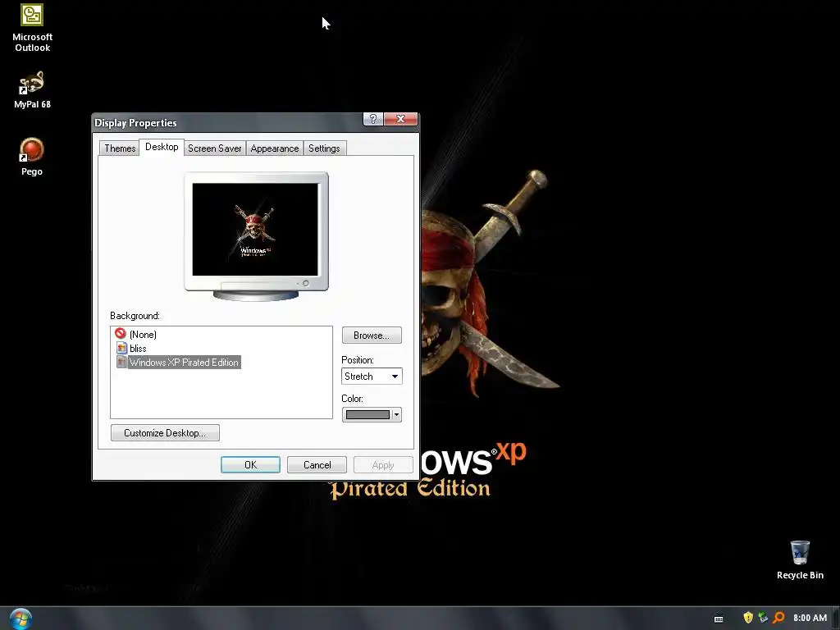
Task: Open the keyboard icon in system tray
Action: [719, 619]
